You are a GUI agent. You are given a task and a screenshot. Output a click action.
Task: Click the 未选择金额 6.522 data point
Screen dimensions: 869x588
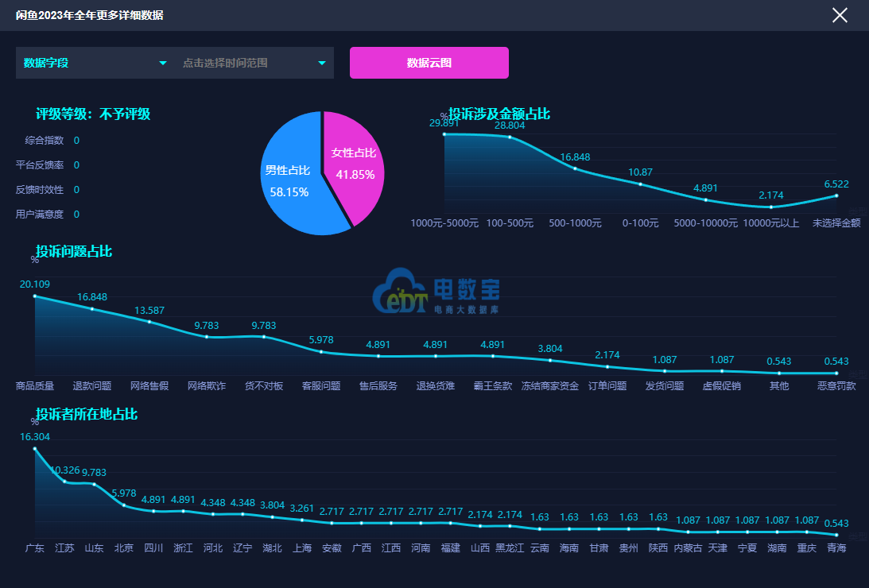(836, 195)
